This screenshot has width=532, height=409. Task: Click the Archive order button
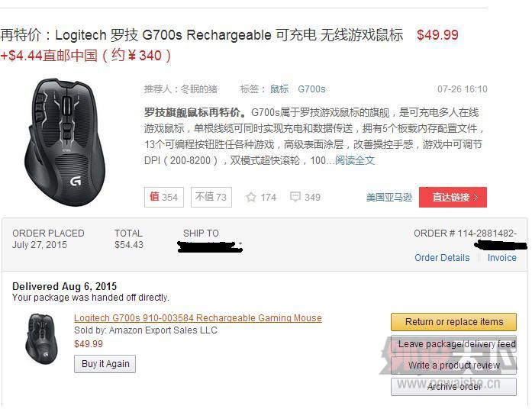(453, 387)
